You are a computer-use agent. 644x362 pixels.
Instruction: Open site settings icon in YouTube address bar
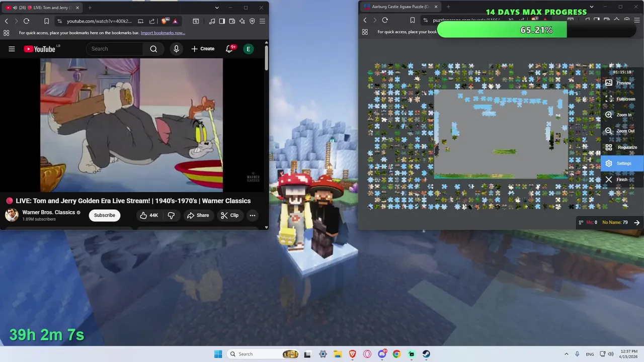[59, 21]
